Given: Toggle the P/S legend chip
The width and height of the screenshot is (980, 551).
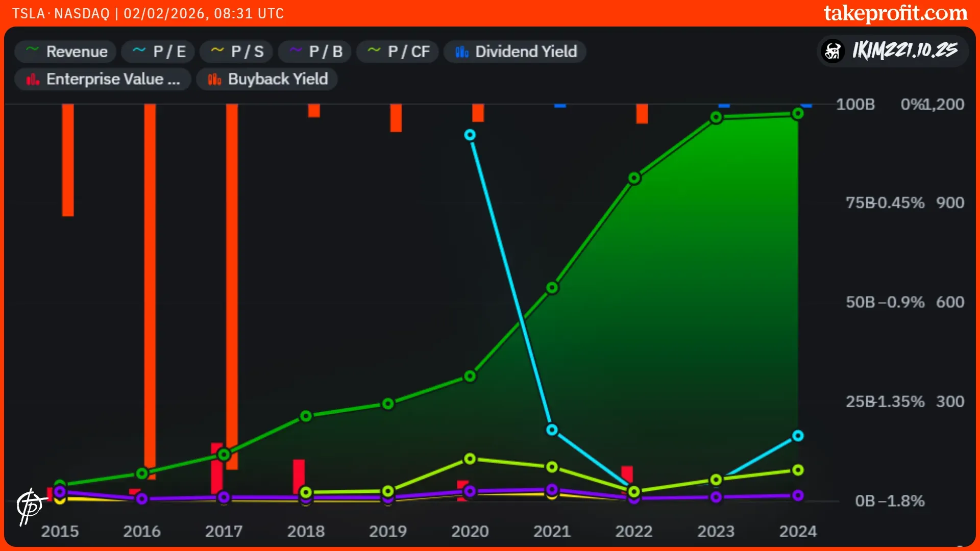Looking at the screenshot, I should coord(236,52).
